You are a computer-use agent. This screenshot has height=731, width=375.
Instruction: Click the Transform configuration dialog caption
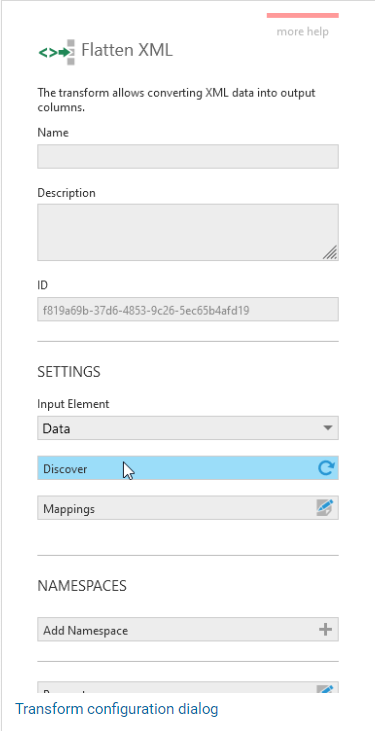[117, 709]
